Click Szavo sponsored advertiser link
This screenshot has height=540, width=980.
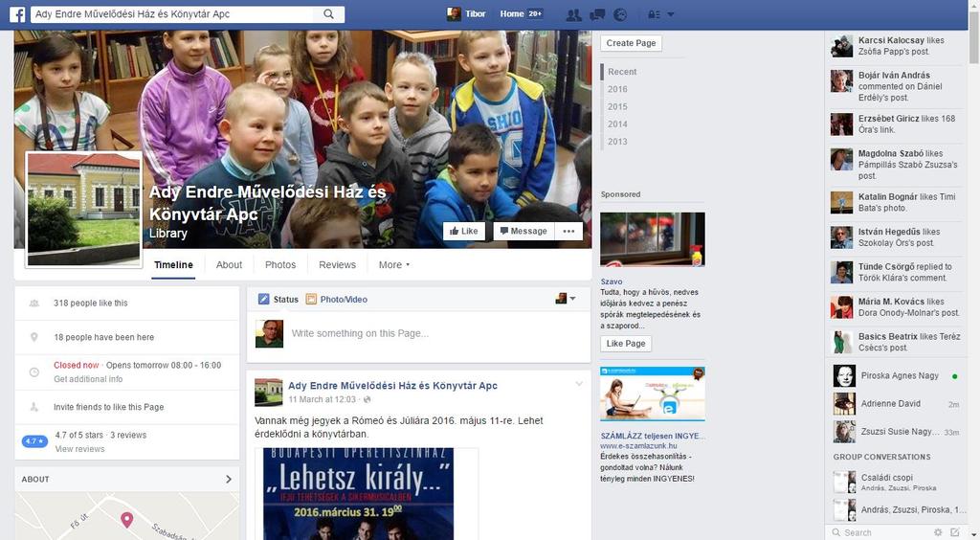click(612, 281)
